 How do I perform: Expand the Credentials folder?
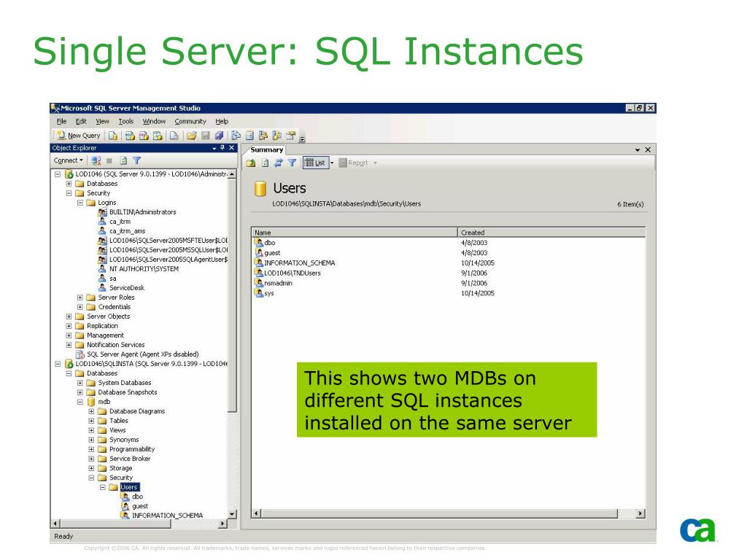pyautogui.click(x=80, y=307)
